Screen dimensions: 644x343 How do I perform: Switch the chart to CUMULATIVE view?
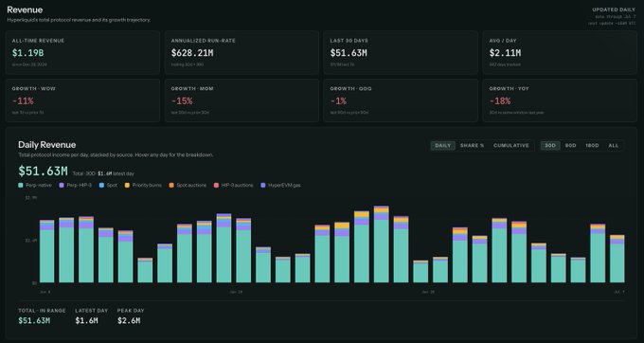pos(510,145)
